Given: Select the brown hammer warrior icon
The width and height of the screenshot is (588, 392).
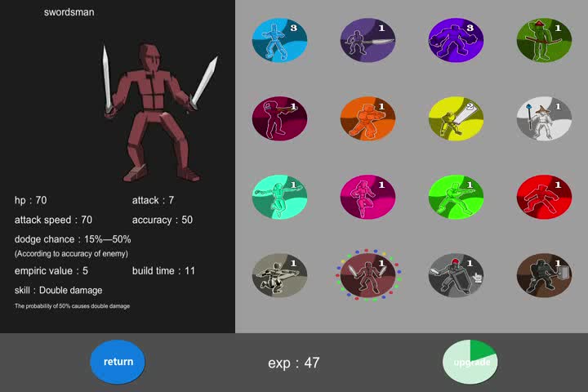Looking at the screenshot, I should [x=544, y=275].
